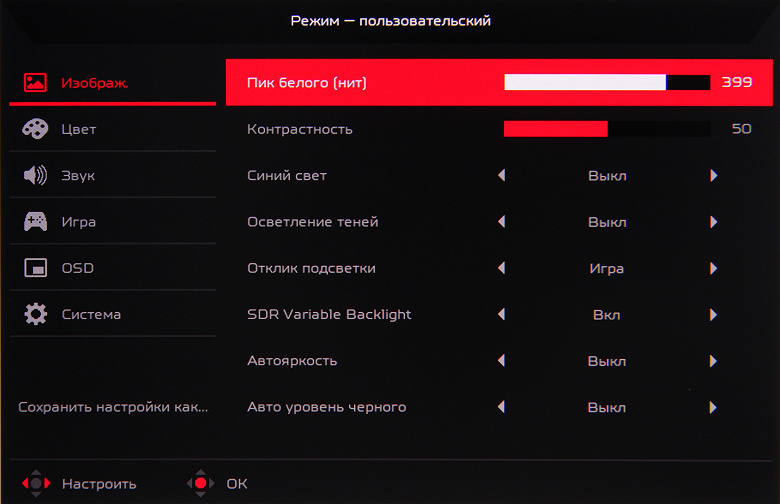The width and height of the screenshot is (780, 504).
Task: Open the gamepad icon for Игра
Action: [x=36, y=222]
